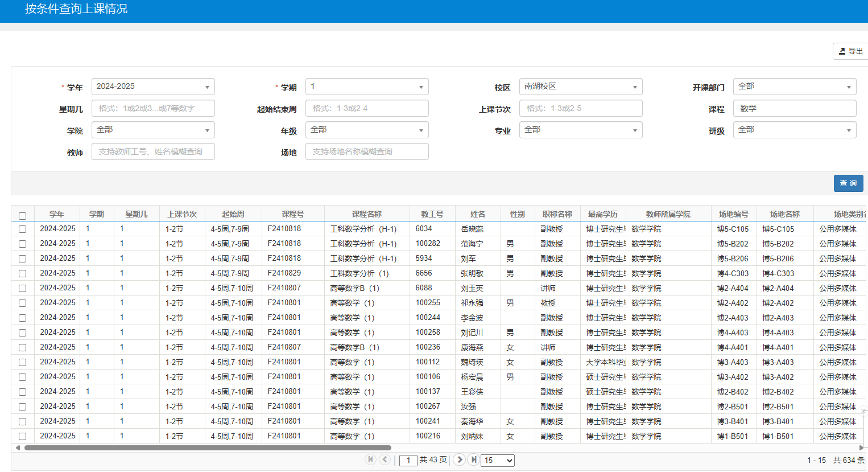
Task: Check the row for 刘记川
Action: [x=22, y=333]
